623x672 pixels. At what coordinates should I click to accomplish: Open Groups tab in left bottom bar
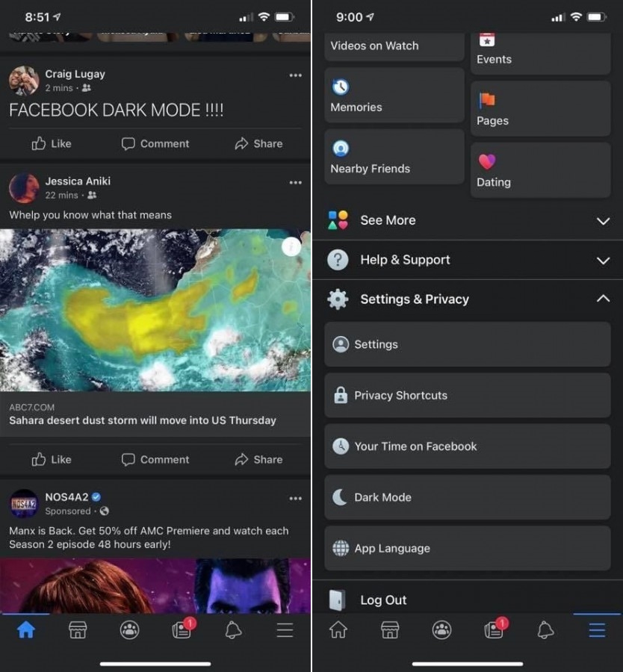coord(129,630)
